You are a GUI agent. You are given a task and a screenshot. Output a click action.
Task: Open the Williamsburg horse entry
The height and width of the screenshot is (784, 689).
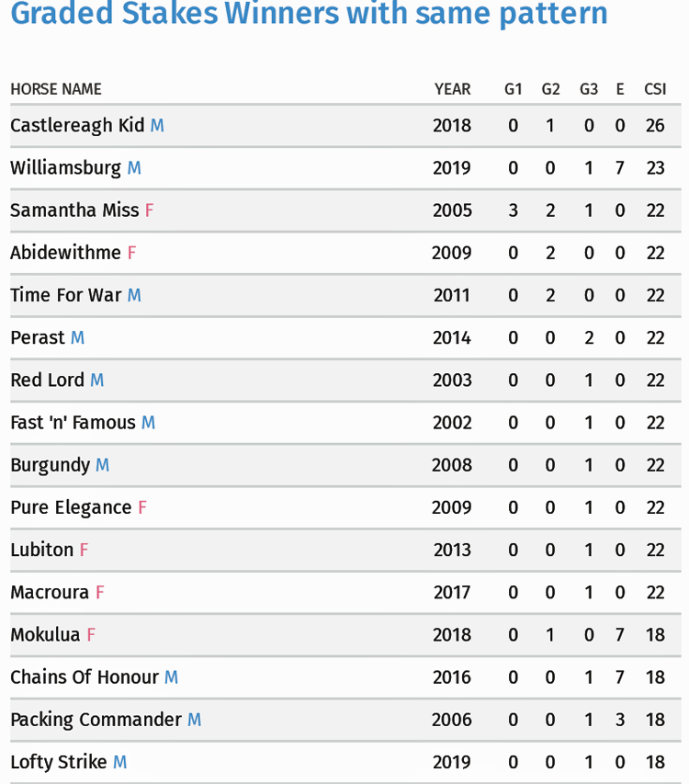[x=66, y=168]
